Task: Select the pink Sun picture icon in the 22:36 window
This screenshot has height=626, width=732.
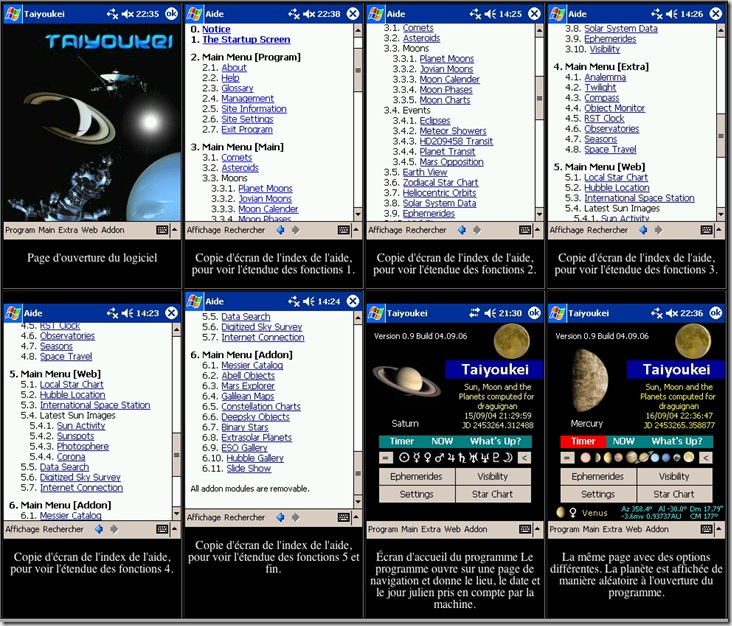Action: click(x=585, y=458)
